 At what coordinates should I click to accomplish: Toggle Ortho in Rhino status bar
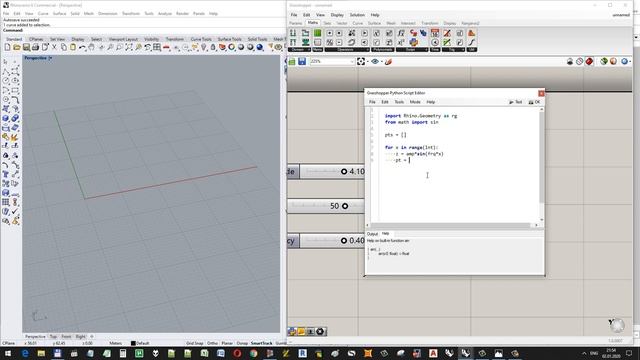coord(212,343)
